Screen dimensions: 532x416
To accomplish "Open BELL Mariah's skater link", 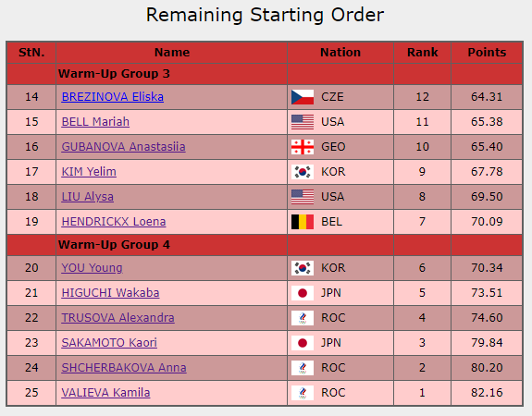I will pyautogui.click(x=95, y=122).
